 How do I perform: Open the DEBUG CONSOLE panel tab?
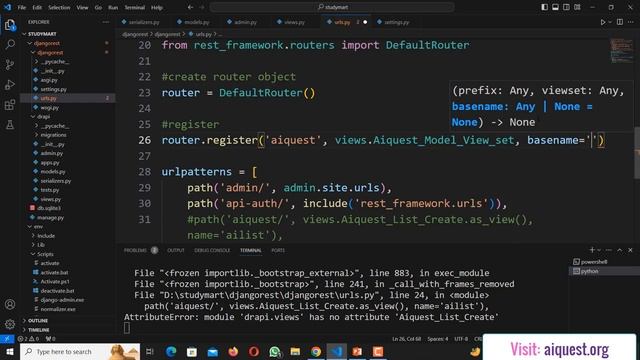point(212,250)
